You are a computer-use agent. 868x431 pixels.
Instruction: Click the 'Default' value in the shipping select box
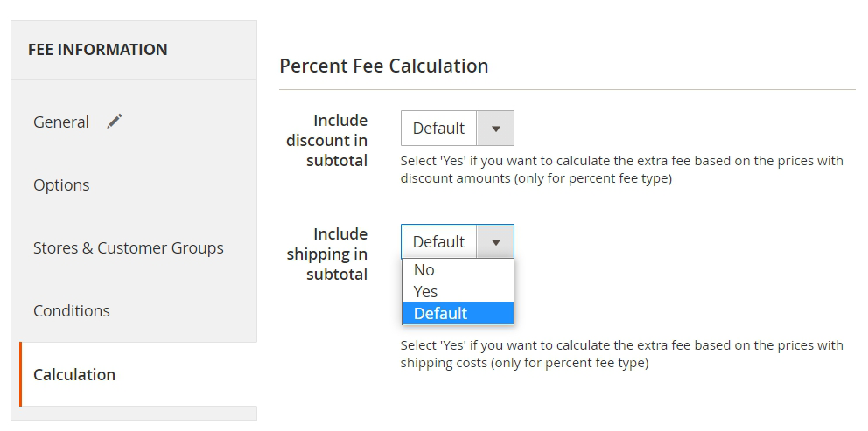pyautogui.click(x=438, y=242)
